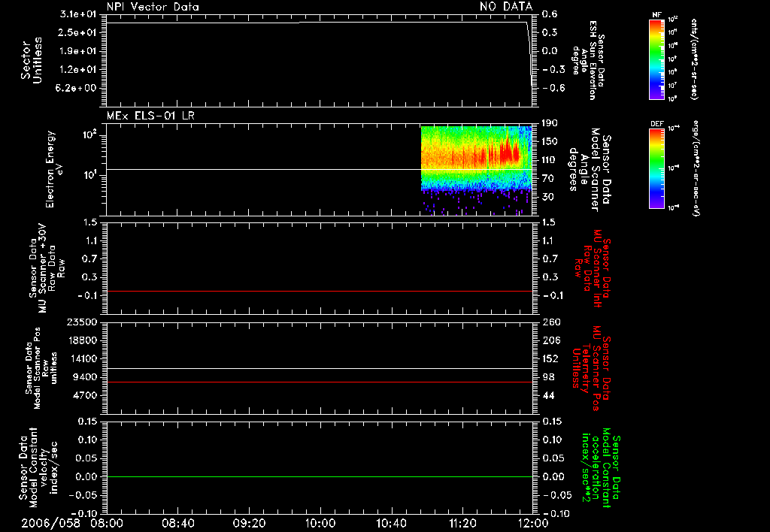This screenshot has height=532, width=770.
Task: Click the Model Scanner Angle degrees axis label
Action: click(x=590, y=170)
